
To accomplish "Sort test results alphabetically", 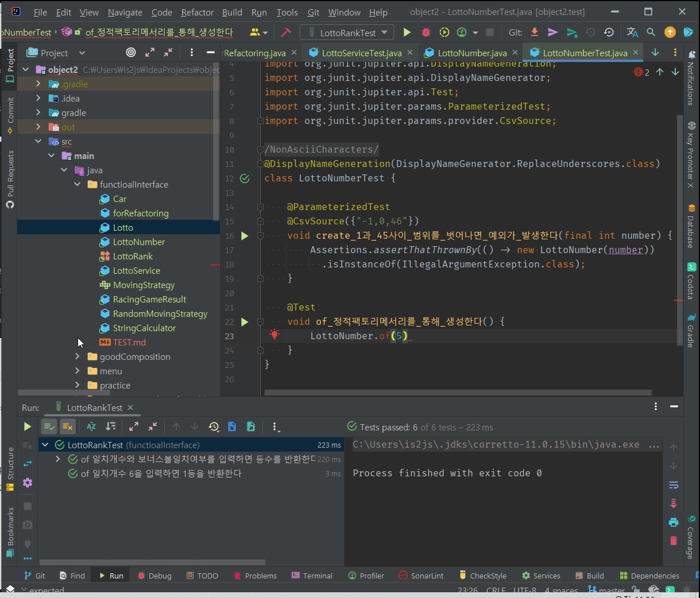I will [x=91, y=426].
